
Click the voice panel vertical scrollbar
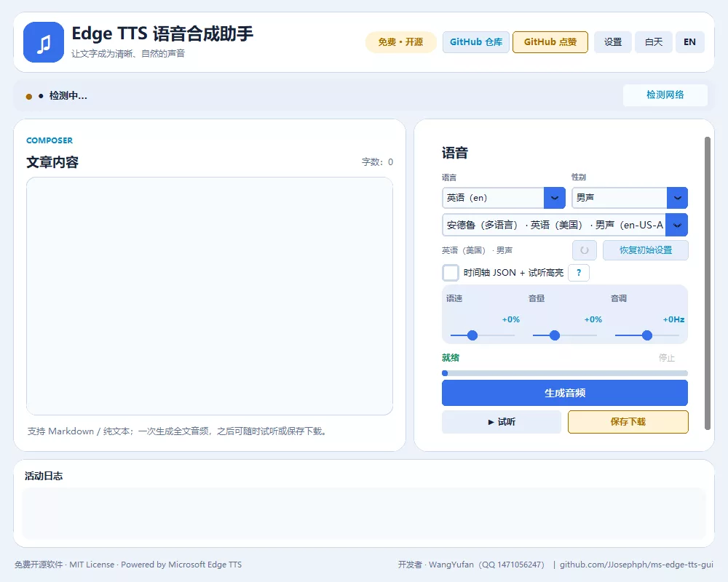coord(707,283)
